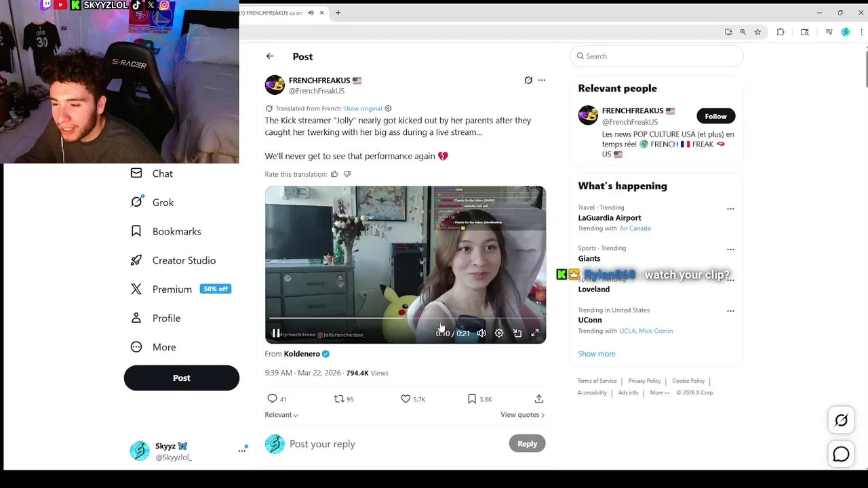Open Premium in the sidebar
This screenshot has height=488, width=868.
click(x=180, y=289)
